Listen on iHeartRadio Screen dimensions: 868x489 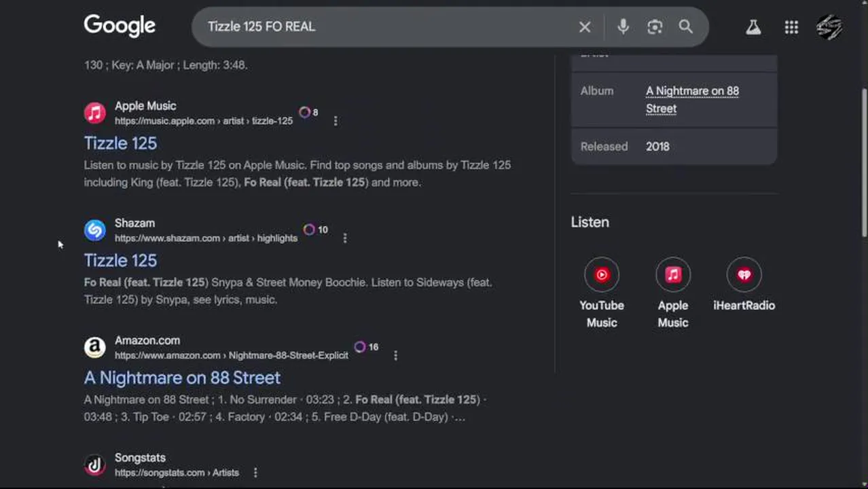[x=744, y=275]
